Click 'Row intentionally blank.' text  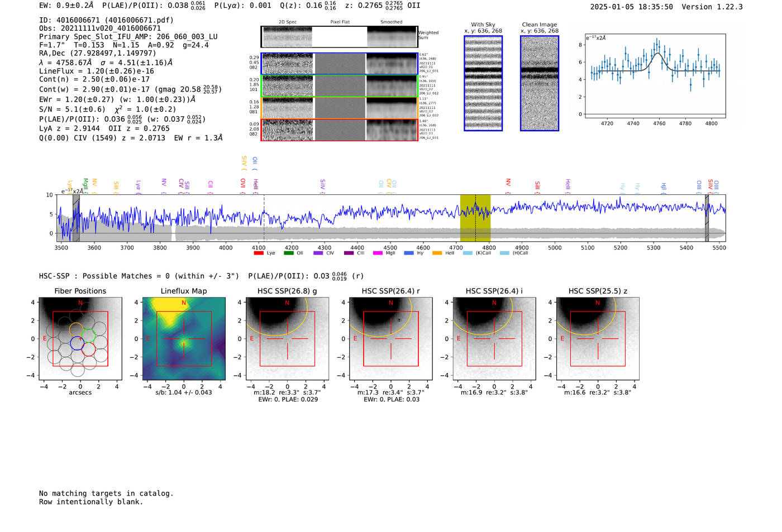[91, 502]
